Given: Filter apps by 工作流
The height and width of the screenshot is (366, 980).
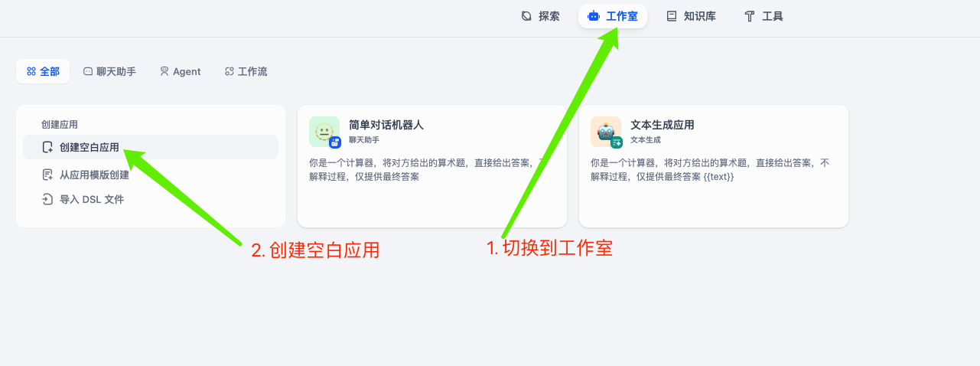Looking at the screenshot, I should click(x=246, y=71).
